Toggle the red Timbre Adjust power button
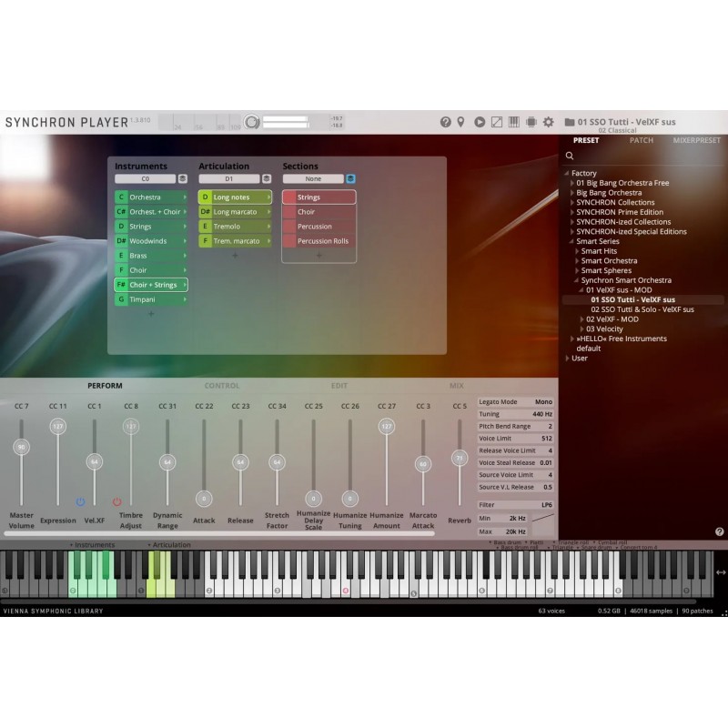The height and width of the screenshot is (728, 728). pyautogui.click(x=116, y=501)
